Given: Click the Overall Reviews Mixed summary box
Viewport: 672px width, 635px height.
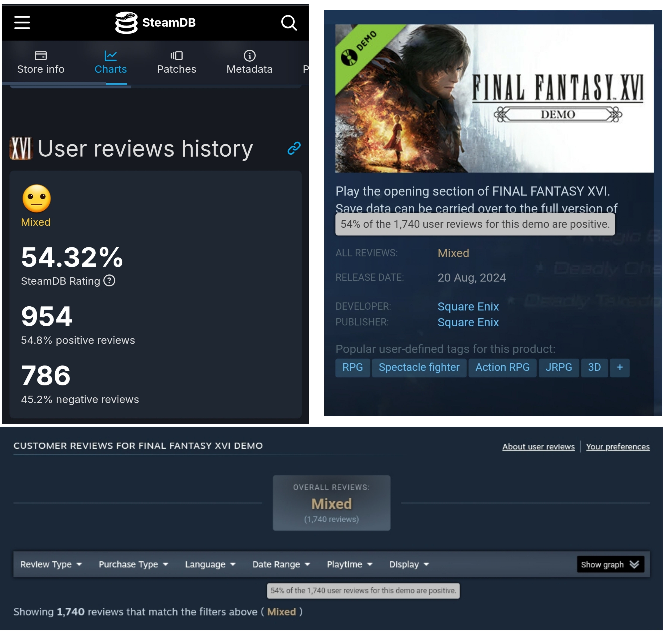Looking at the screenshot, I should point(332,503).
